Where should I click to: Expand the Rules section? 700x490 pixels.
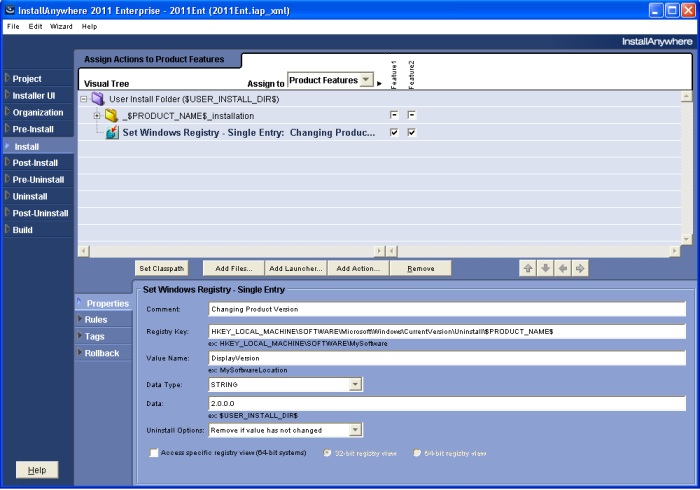click(x=96, y=320)
